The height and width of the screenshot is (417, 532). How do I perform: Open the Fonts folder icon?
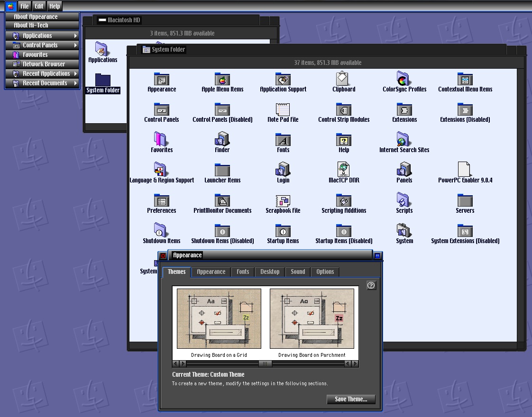(x=283, y=140)
